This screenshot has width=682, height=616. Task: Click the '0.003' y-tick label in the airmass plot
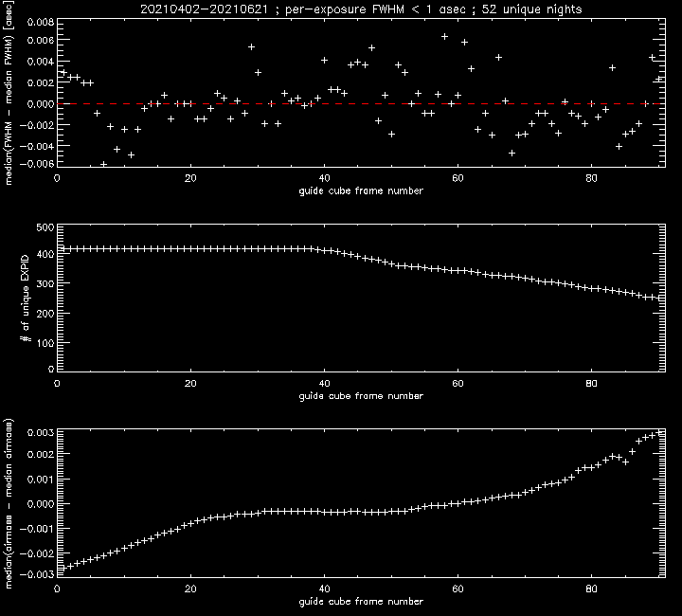point(41,433)
